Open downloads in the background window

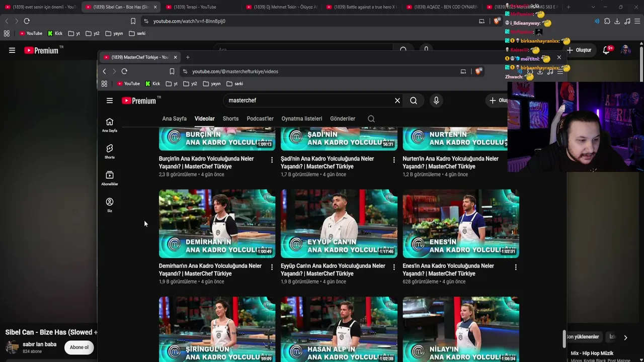[617, 21]
